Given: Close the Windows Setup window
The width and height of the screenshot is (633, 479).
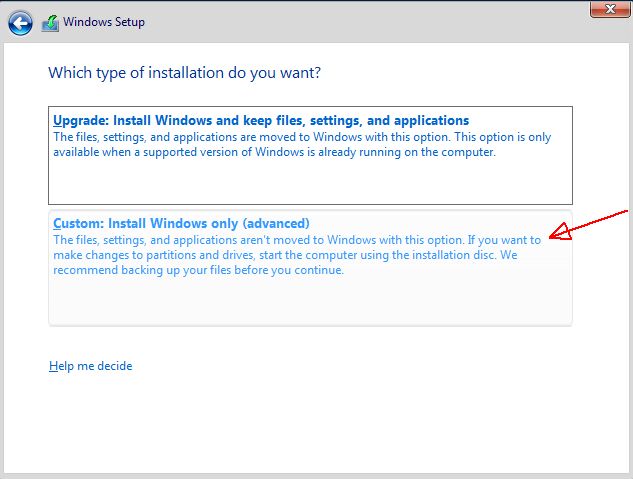Looking at the screenshot, I should (x=610, y=9).
